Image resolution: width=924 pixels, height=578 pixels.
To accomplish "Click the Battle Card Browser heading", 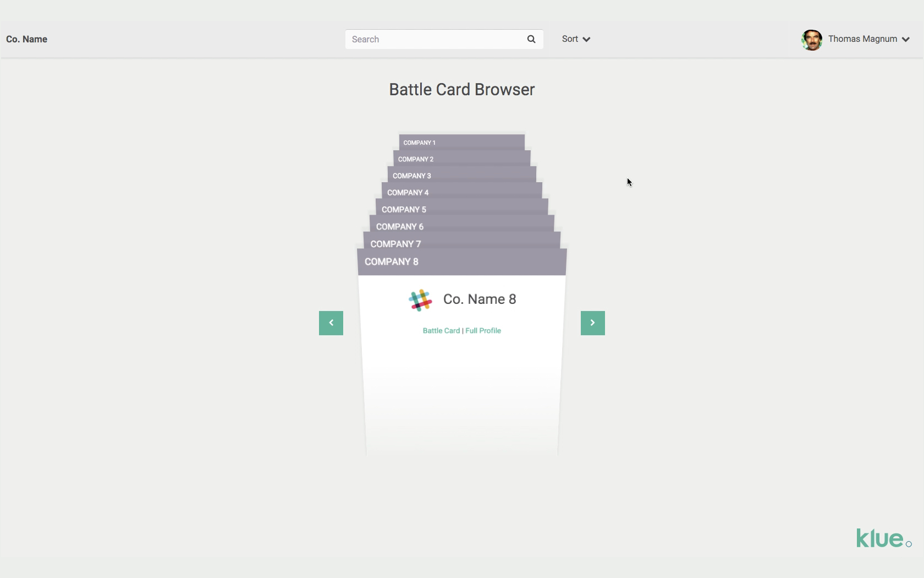I will tap(462, 90).
